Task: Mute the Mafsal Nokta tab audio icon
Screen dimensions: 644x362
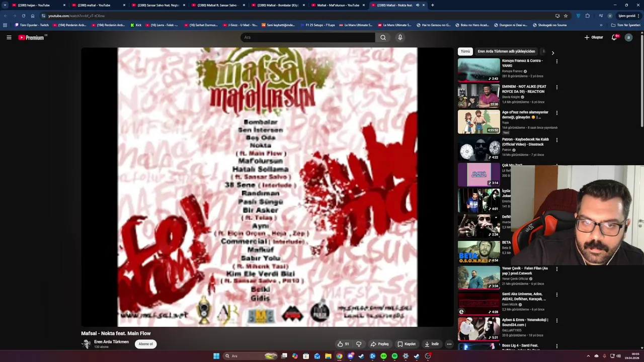Action: click(418, 5)
